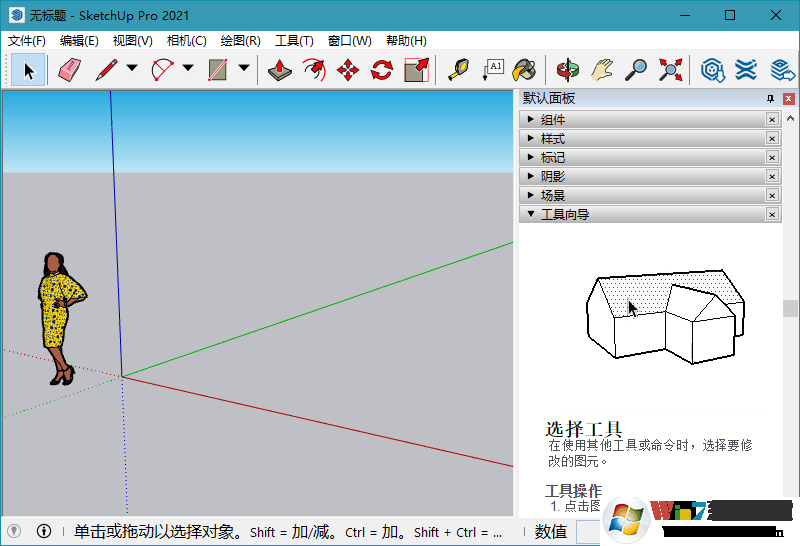Close the 阴影 panel section
This screenshot has width=800, height=546.
click(772, 176)
